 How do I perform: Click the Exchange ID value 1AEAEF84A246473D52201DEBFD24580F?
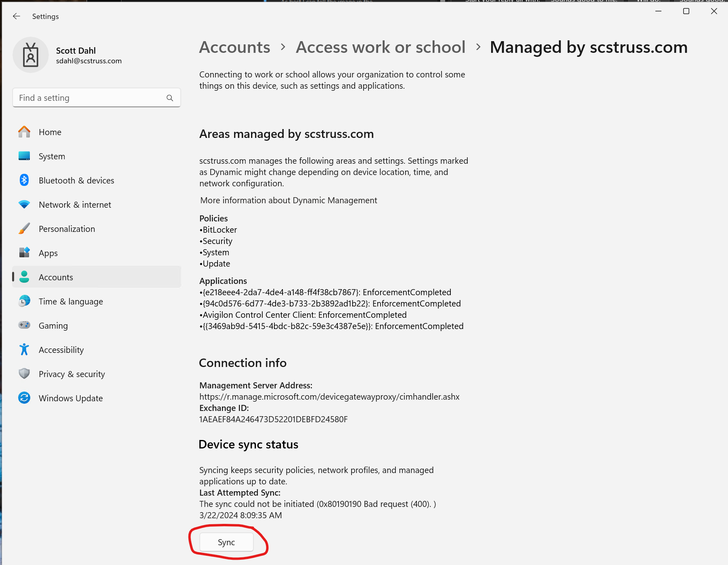point(273,419)
